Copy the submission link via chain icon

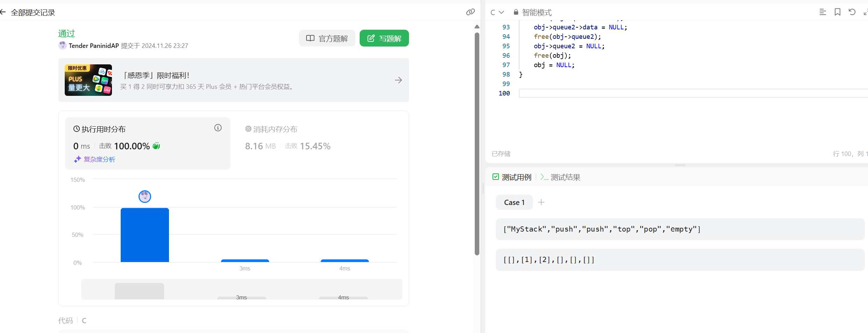[x=470, y=12]
